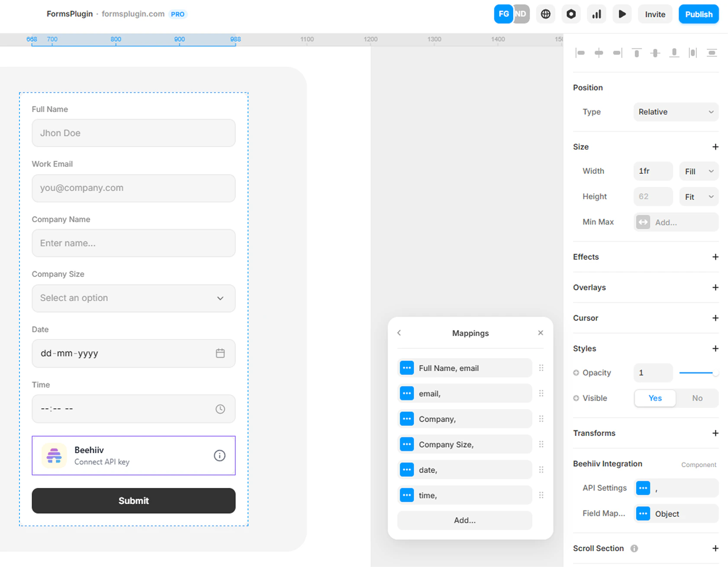
Task: Click Opacity variable plus dot
Action: pos(576,373)
